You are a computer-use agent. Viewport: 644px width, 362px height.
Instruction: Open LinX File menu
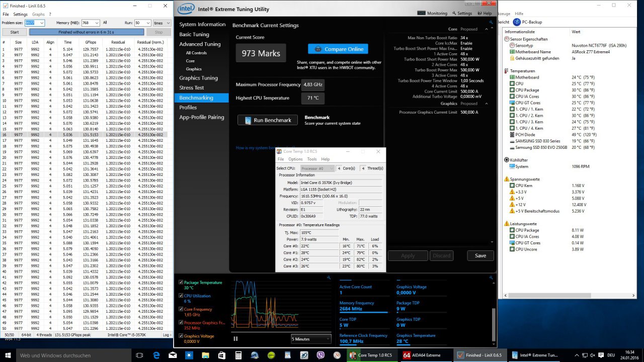(x=6, y=14)
